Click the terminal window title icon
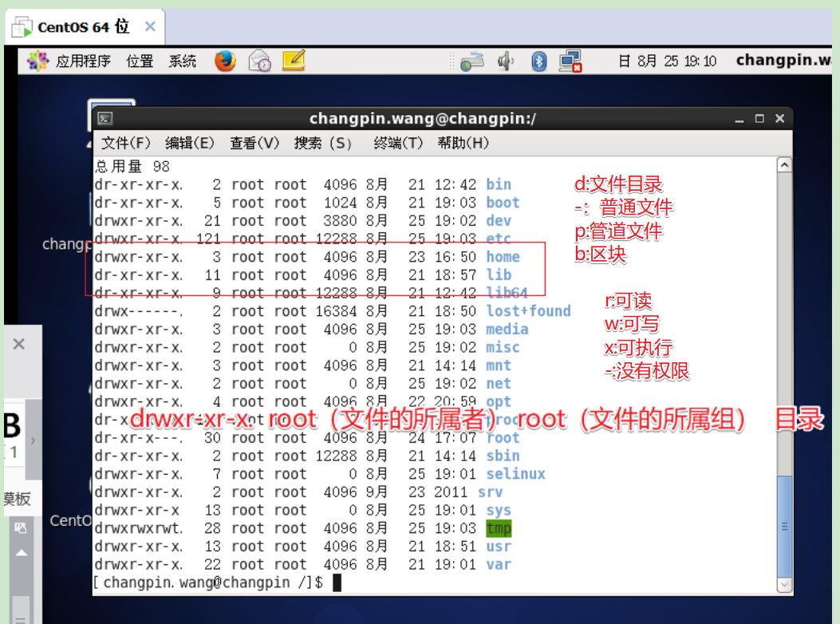The height and width of the screenshot is (624, 840). pyautogui.click(x=105, y=118)
